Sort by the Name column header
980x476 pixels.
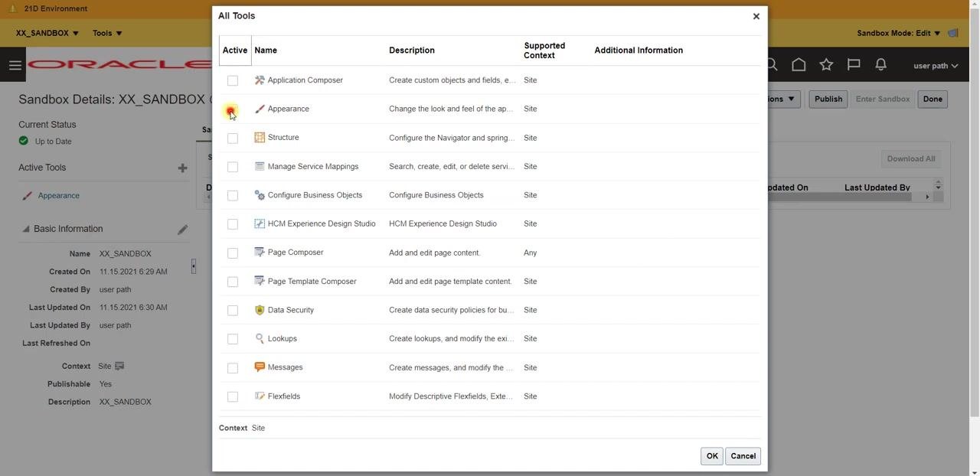click(x=266, y=51)
